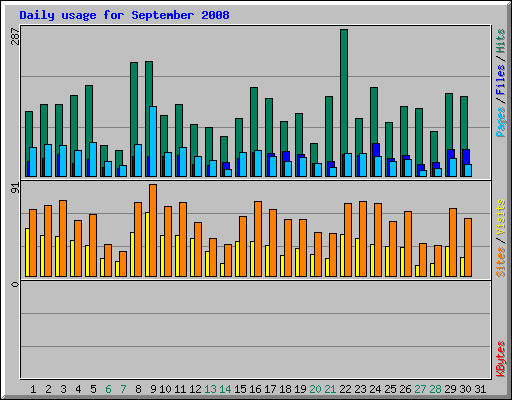512x400 pixels.
Task: Click the orange Sites bar for day 30
Action: (x=468, y=247)
